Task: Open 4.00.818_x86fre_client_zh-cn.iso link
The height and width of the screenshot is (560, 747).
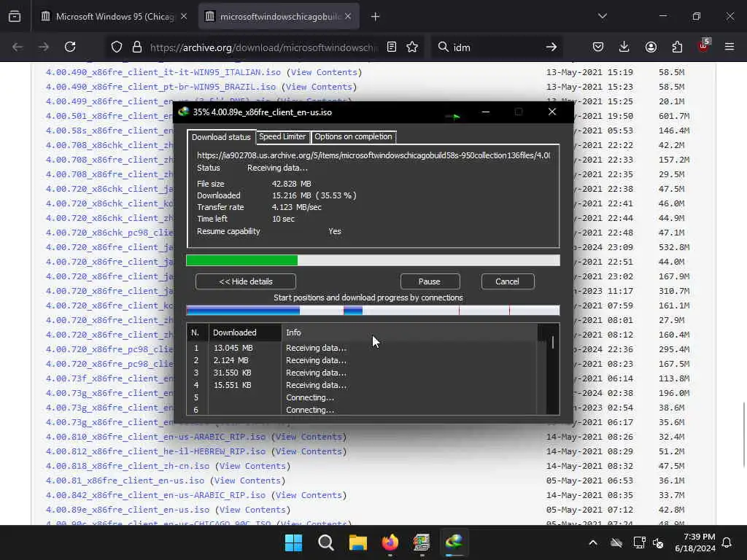Action: pos(127,466)
